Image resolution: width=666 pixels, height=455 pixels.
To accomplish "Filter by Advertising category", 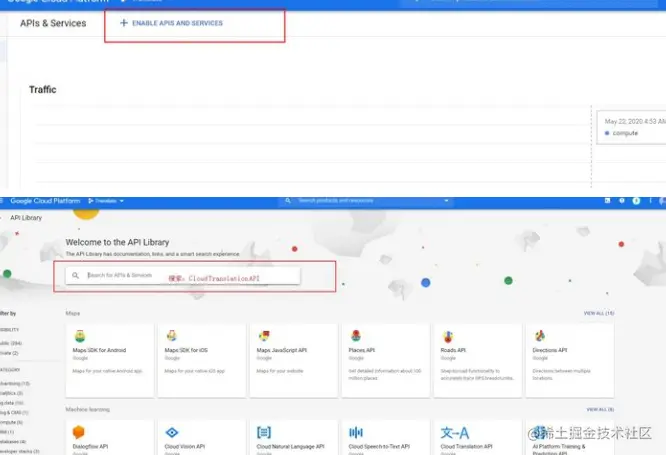I will (15, 384).
